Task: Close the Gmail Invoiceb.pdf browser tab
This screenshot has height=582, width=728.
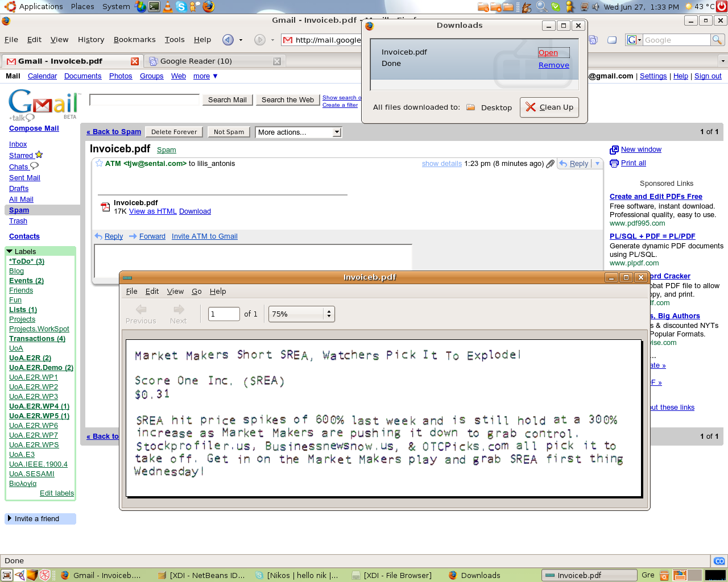Action: 135,61
